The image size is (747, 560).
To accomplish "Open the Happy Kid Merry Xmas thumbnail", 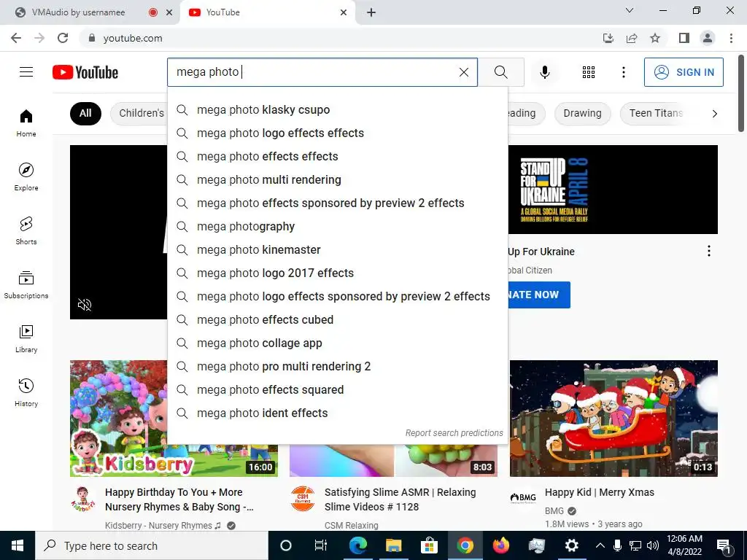I will pos(614,418).
